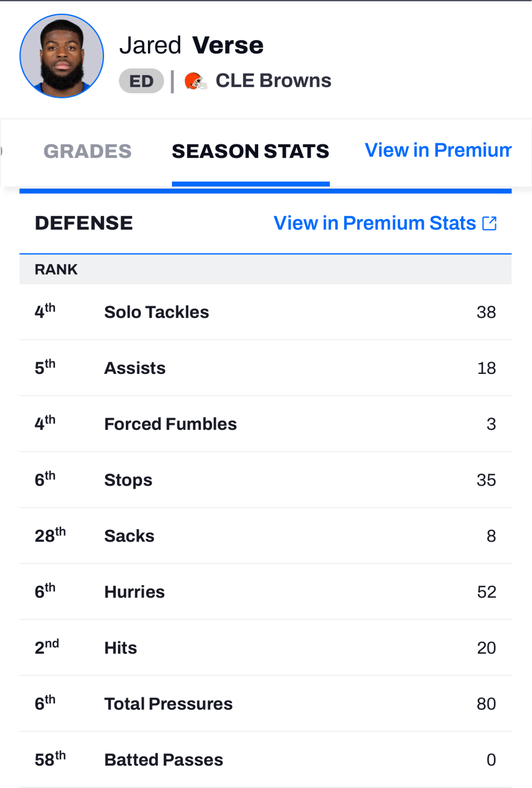Select the SEASON STATS tab
532x788 pixels.
[251, 151]
